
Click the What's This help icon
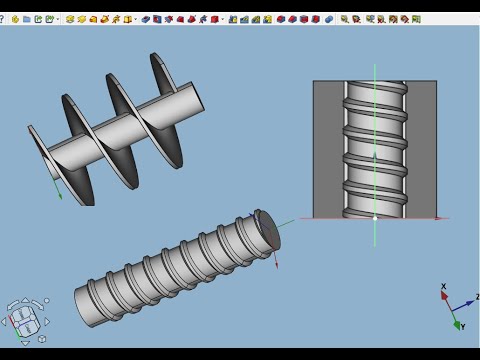tap(1, 19)
